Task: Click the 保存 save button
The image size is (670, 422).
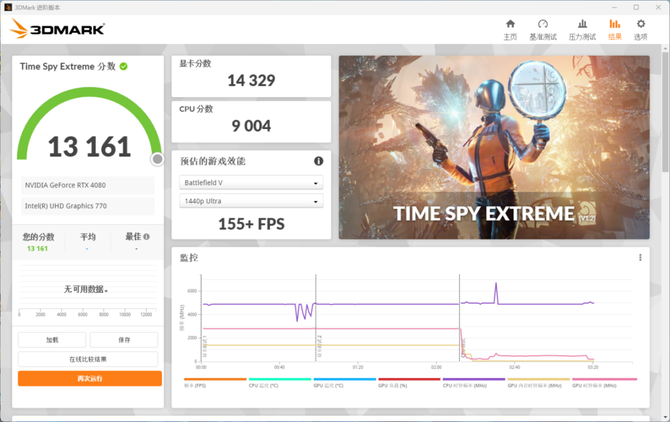Action: point(124,340)
